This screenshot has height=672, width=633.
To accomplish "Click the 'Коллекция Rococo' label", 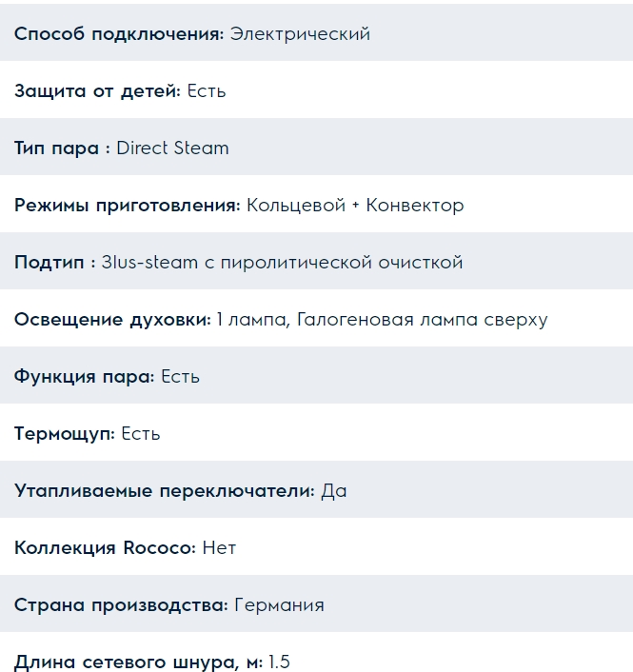I will coord(105,548).
